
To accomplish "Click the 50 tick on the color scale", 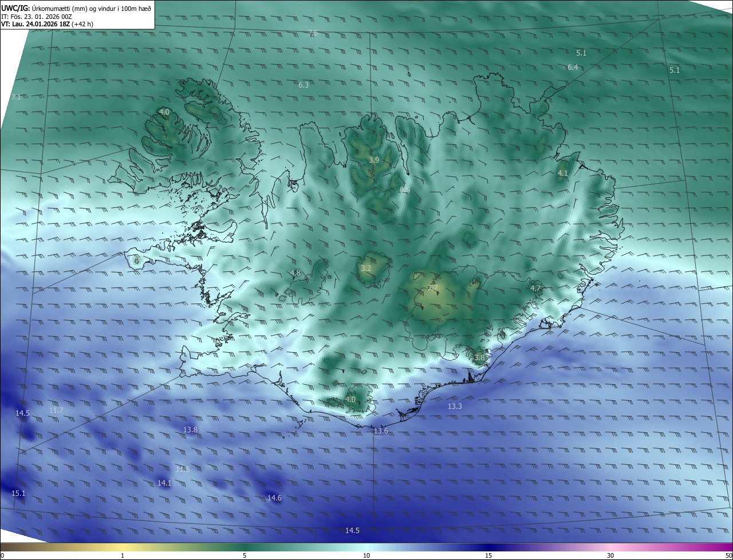I will click(728, 555).
